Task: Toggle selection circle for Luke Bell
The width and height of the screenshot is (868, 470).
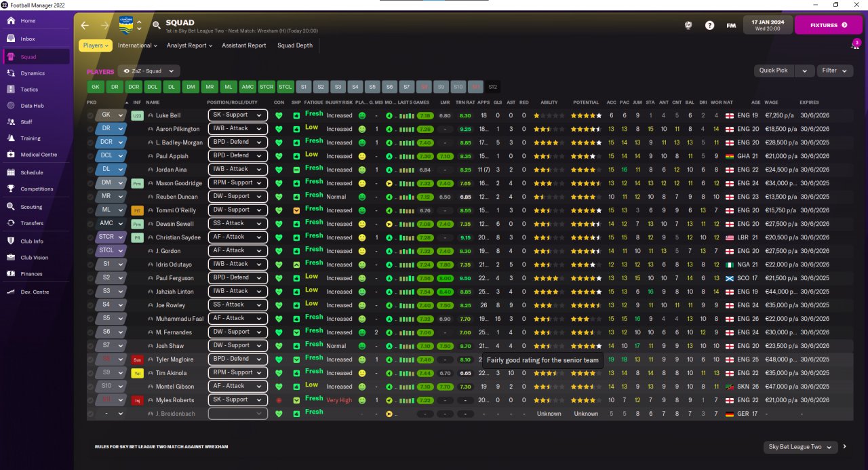Action: [x=91, y=115]
